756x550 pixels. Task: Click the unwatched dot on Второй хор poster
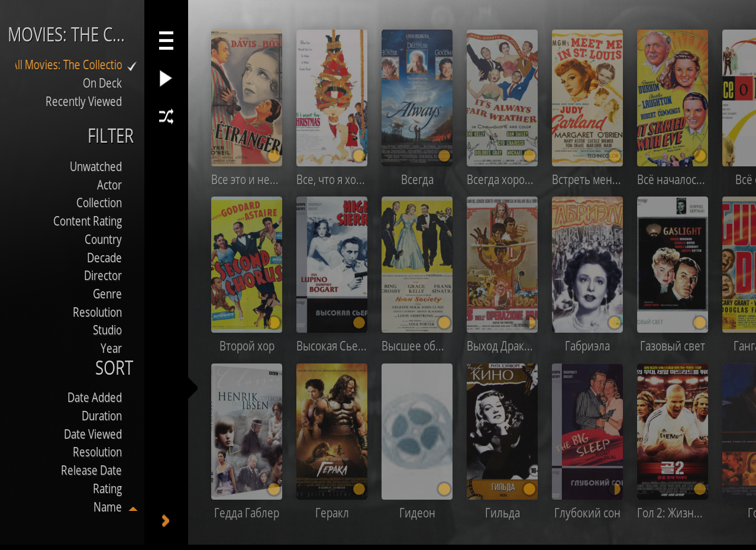coord(274,323)
